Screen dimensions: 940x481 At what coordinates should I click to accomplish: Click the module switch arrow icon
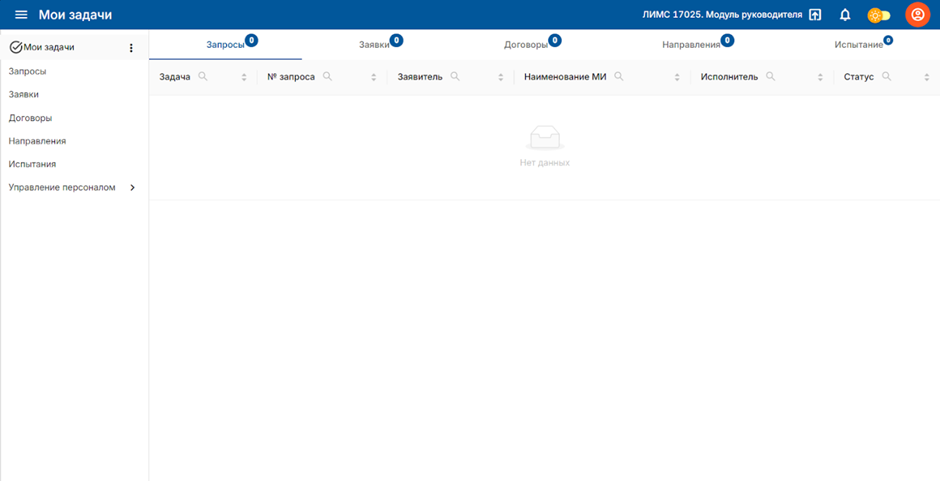coord(815,15)
